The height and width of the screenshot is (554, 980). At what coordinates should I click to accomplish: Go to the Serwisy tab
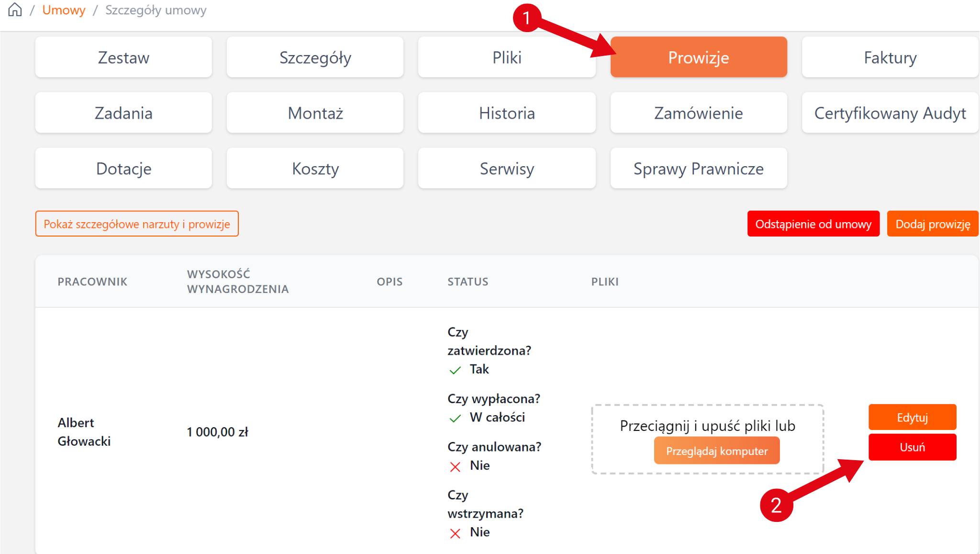(x=507, y=169)
